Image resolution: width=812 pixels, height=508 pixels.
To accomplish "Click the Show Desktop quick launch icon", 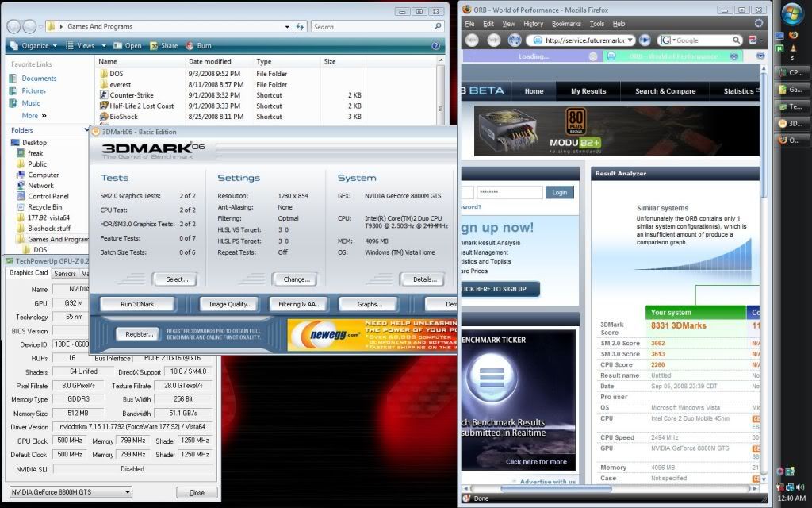I will click(780, 36).
